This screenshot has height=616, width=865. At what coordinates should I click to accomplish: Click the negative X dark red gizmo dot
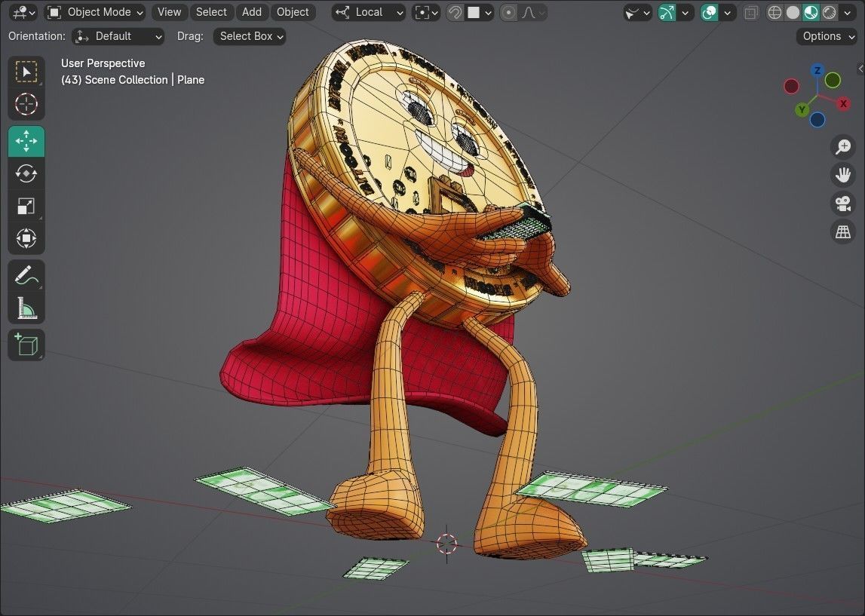[792, 86]
